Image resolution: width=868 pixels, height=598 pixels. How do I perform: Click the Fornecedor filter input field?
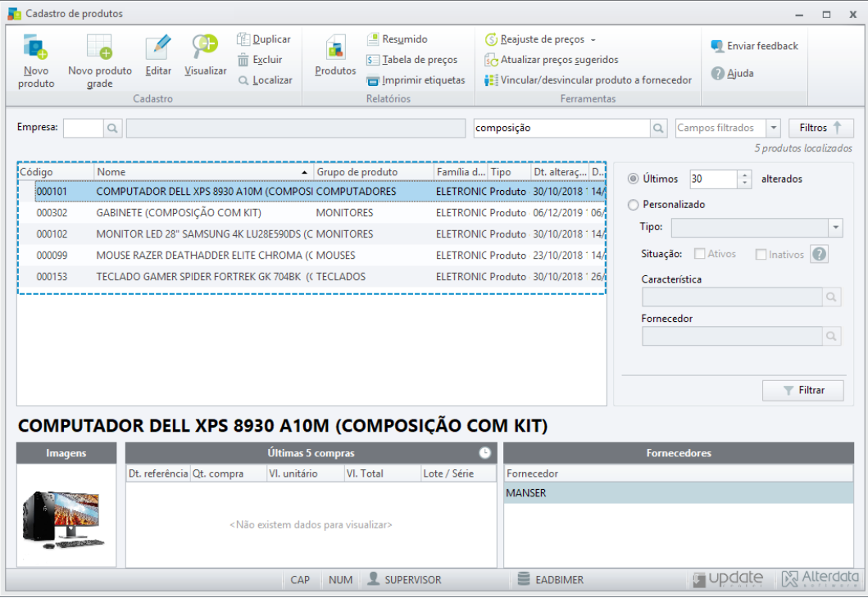732,336
